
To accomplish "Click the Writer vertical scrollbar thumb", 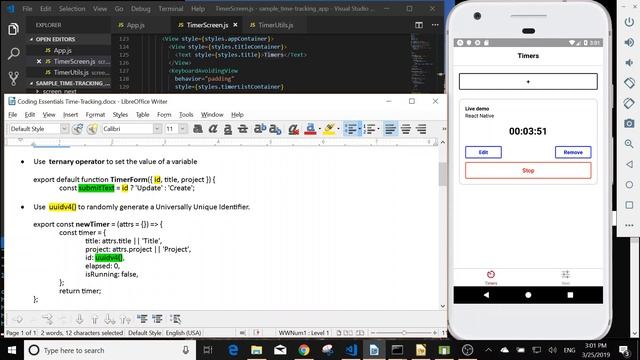I will 443,174.
